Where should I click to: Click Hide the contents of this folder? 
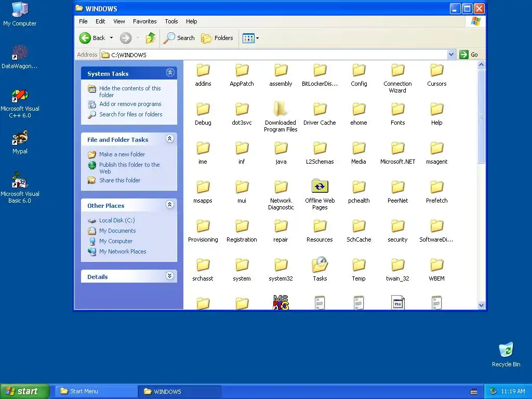(130, 91)
